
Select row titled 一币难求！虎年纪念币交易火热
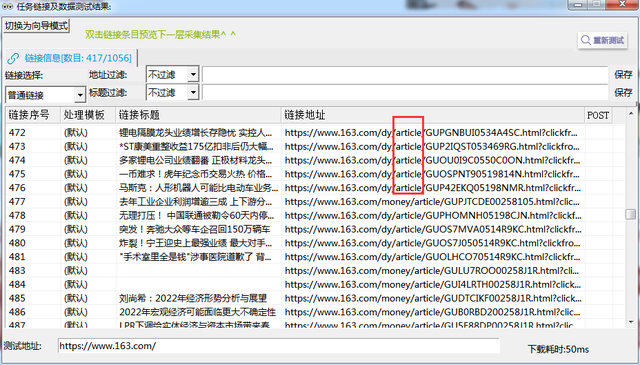point(309,174)
